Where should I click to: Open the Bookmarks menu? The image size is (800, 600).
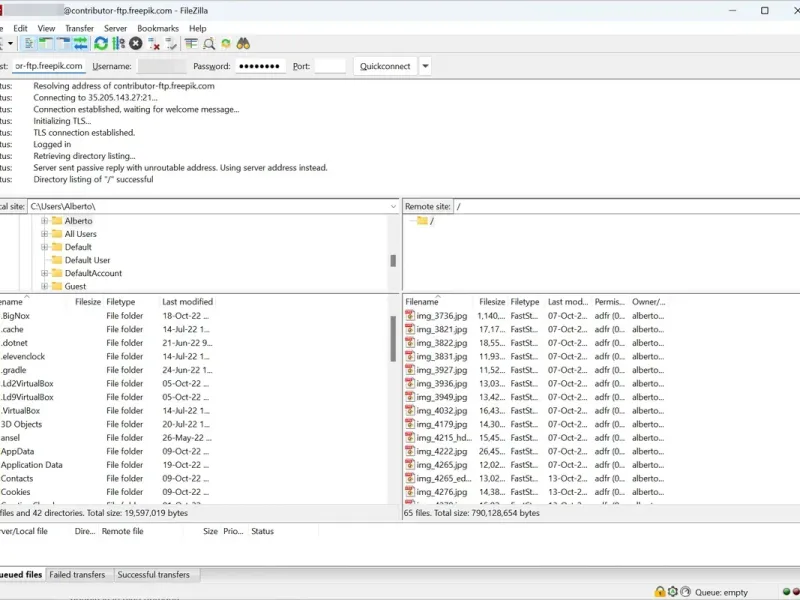[x=158, y=29]
